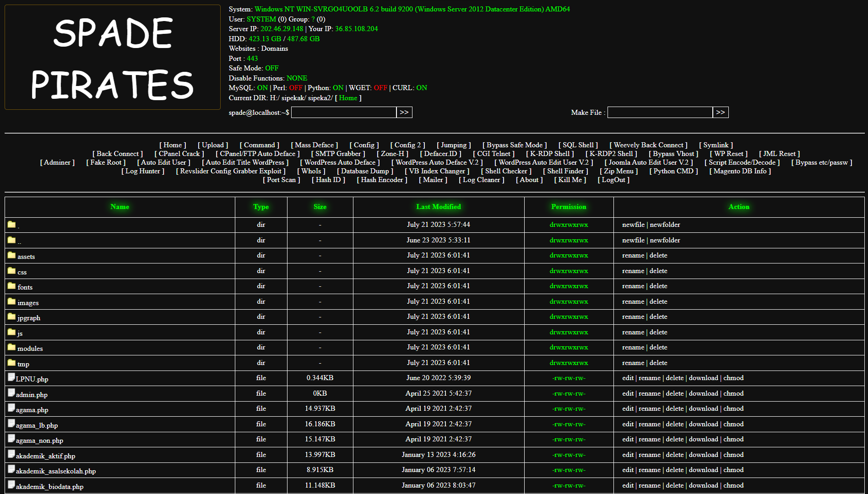This screenshot has width=868, height=494.
Task: Click the Server IP 202.46.29.148
Action: pyautogui.click(x=282, y=29)
